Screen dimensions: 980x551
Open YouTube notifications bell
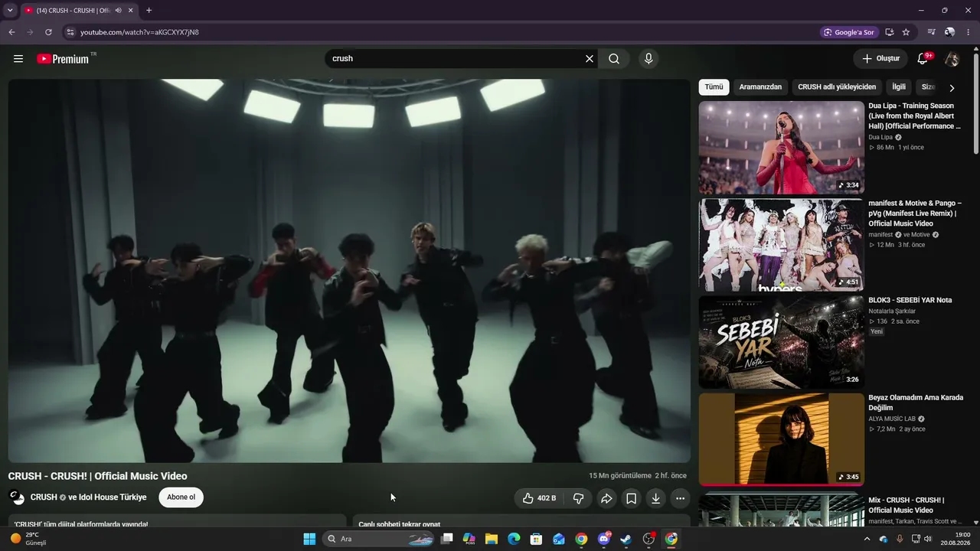923,59
